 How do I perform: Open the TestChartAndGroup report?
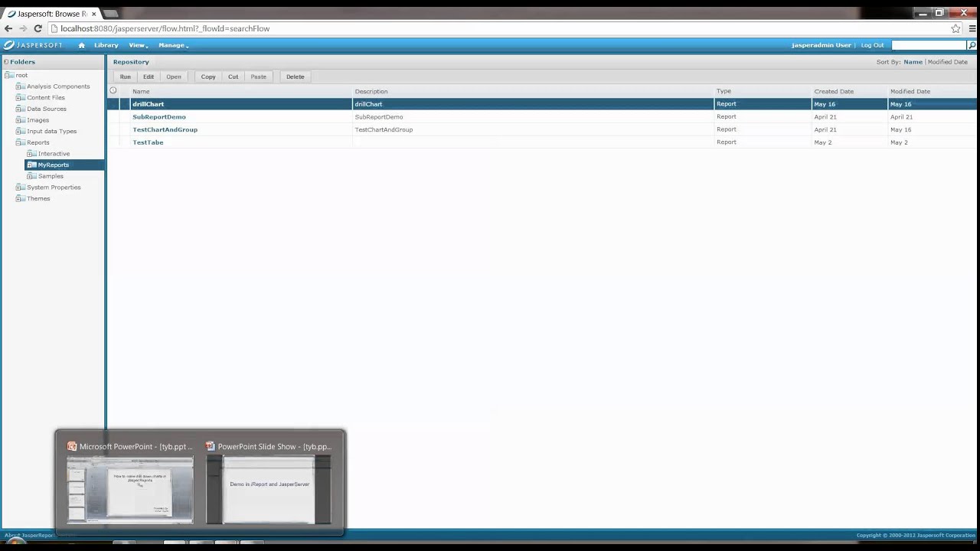click(165, 129)
